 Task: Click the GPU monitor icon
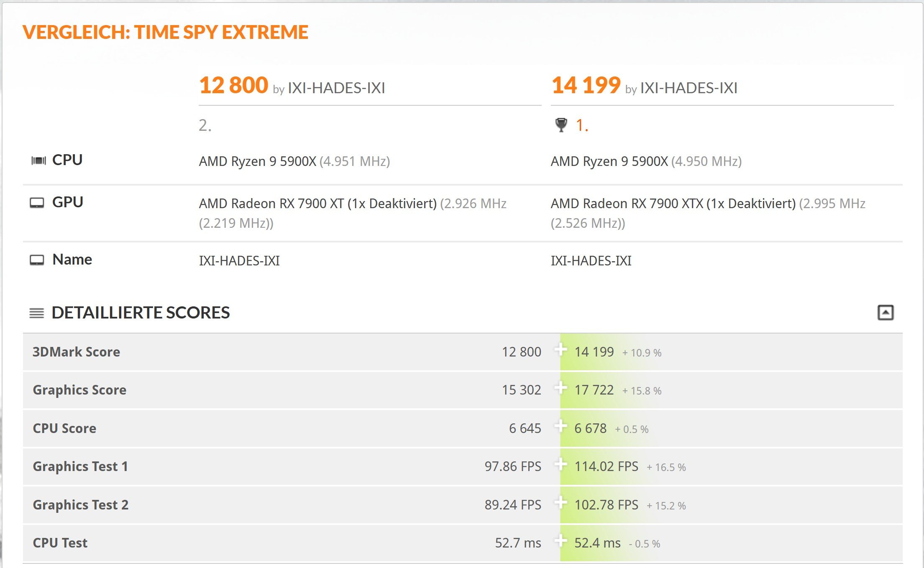(37, 203)
